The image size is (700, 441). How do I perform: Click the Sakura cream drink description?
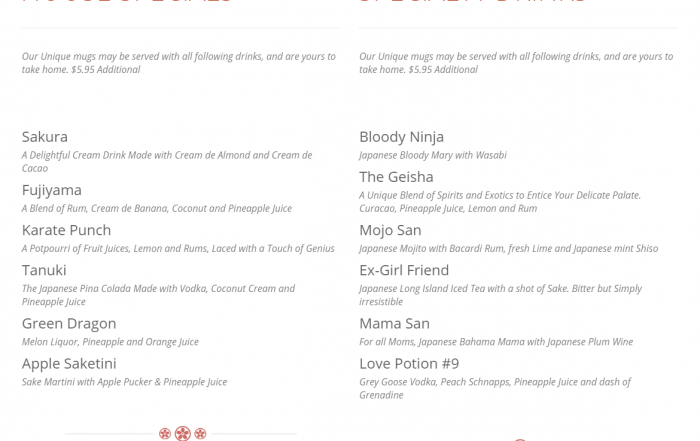(x=167, y=162)
